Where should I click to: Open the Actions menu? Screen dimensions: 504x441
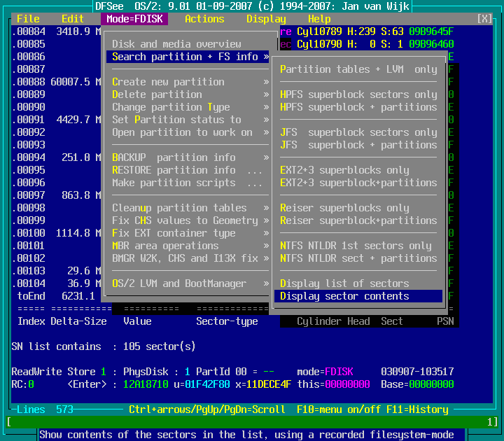tap(204, 19)
